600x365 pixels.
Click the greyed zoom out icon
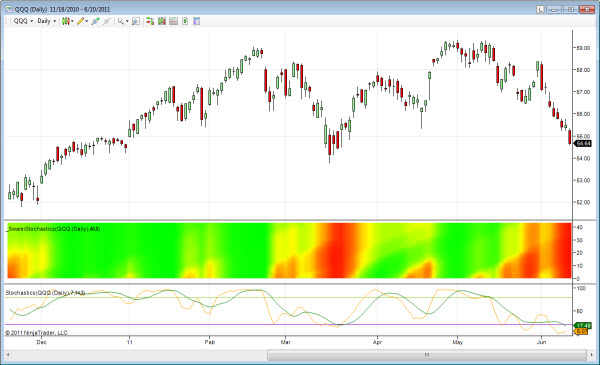pyautogui.click(x=107, y=21)
